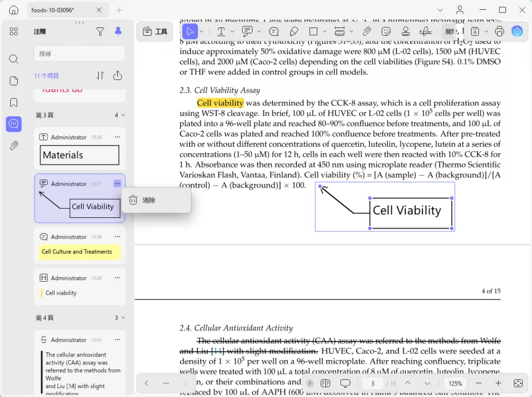This screenshot has height=397, width=532.
Task: Go back with the bottom navigation arrow
Action: tap(146, 383)
